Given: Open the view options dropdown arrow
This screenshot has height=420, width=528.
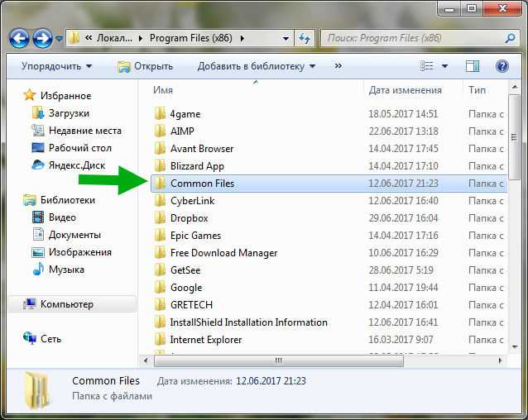Looking at the screenshot, I should coord(444,66).
